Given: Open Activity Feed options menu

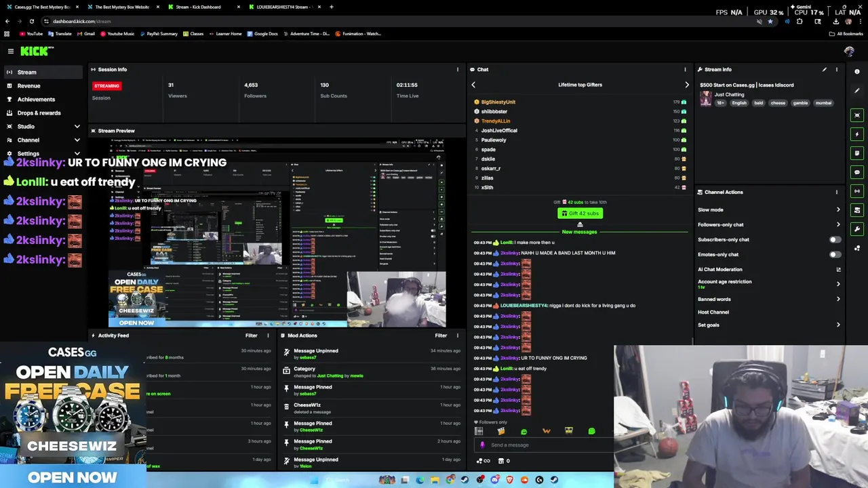Looking at the screenshot, I should (x=268, y=335).
